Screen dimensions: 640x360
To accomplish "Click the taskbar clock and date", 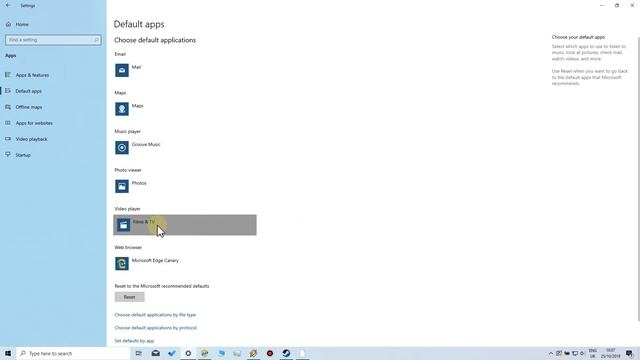I will point(611,353).
